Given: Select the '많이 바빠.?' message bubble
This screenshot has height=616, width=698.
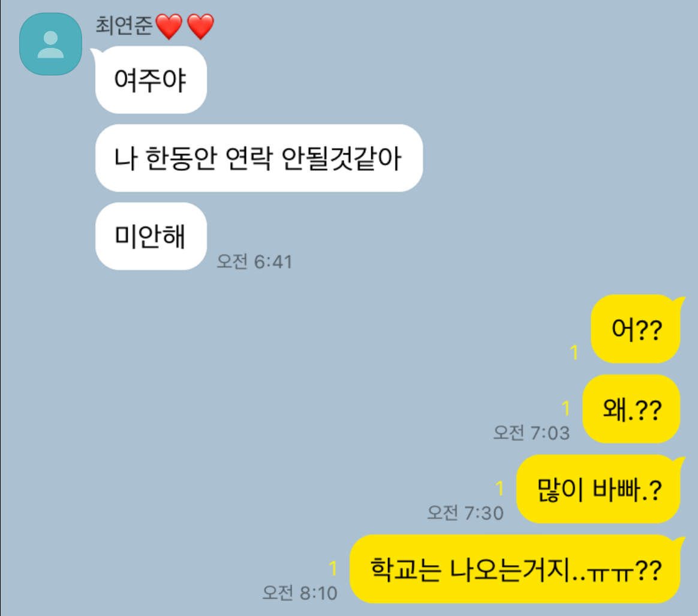Looking at the screenshot, I should [598, 489].
